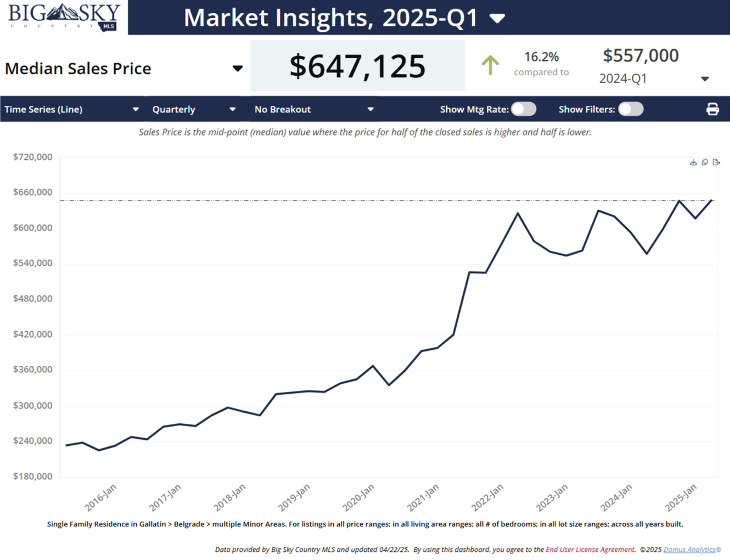Click the green upward trend arrow
The height and width of the screenshot is (560, 730).
click(490, 65)
